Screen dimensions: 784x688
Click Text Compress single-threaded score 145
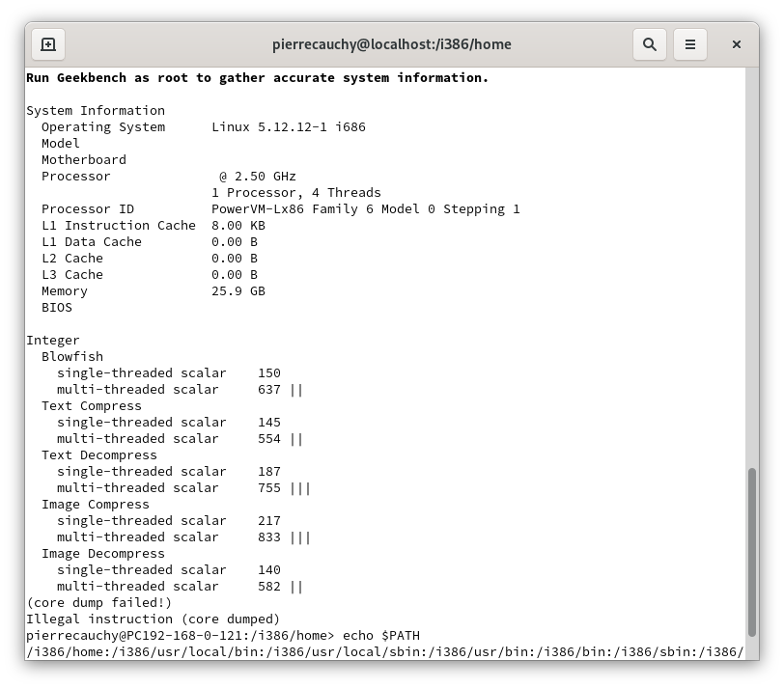click(x=269, y=423)
